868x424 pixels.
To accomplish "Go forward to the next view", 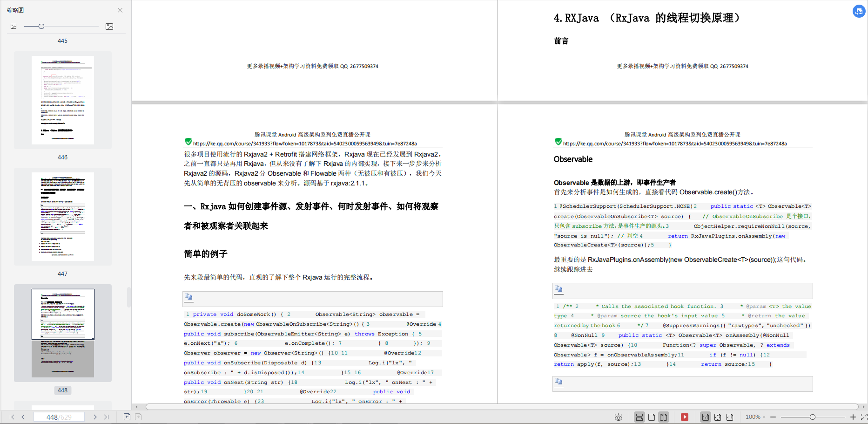I will point(138,417).
